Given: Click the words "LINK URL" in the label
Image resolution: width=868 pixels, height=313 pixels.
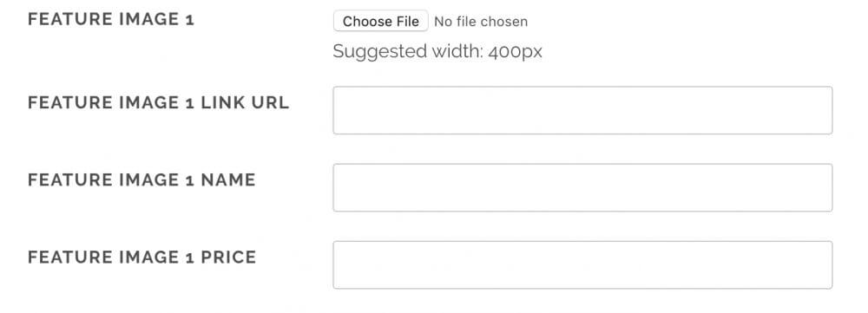Looking at the screenshot, I should [x=245, y=103].
